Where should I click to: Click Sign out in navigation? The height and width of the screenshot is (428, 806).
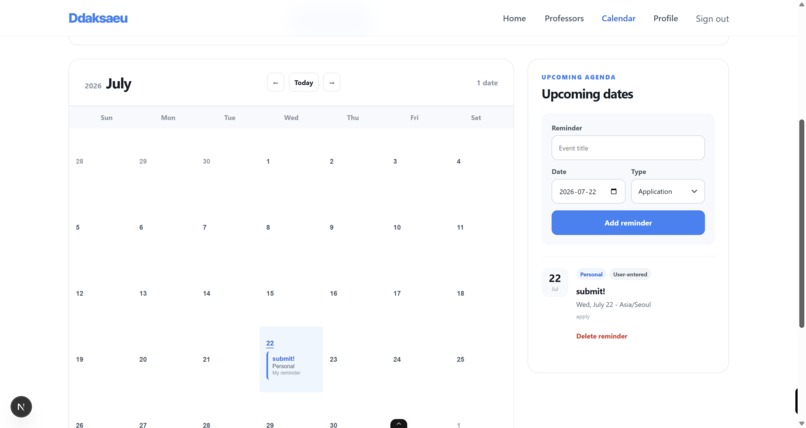pos(712,19)
